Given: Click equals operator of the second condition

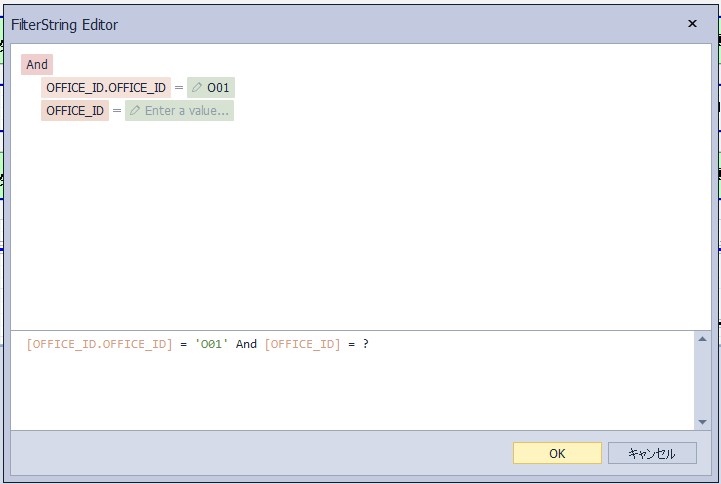Looking at the screenshot, I should tap(117, 111).
